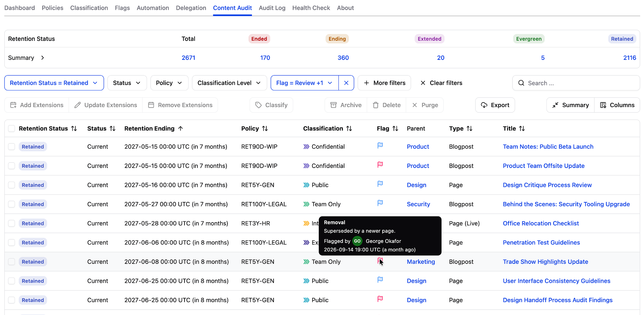Sort by Title column arrows

522,128
